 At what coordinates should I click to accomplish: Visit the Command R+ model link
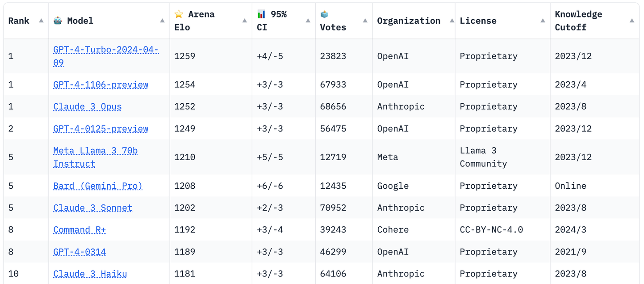[79, 230]
